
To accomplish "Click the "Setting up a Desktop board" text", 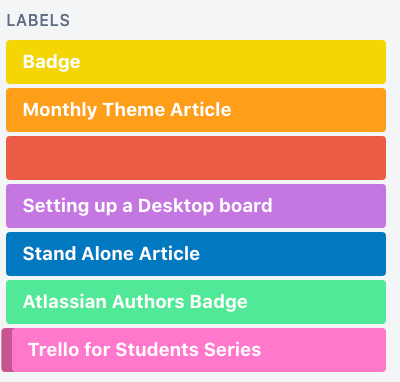I will [x=148, y=206].
